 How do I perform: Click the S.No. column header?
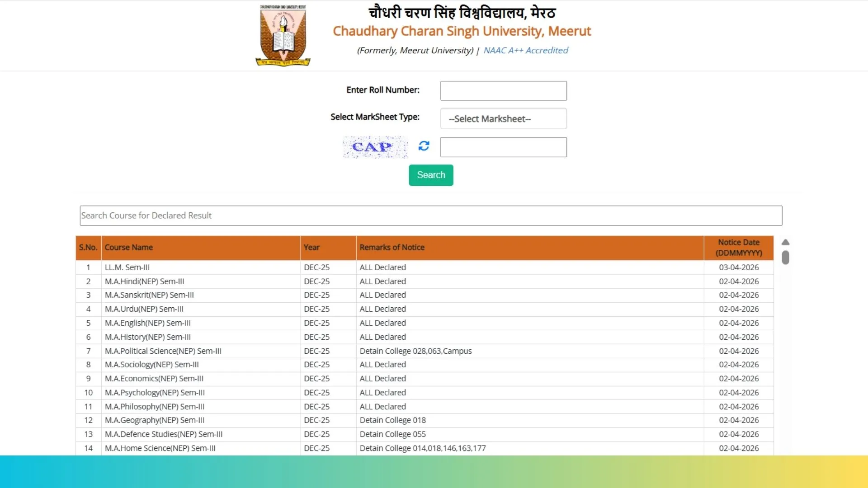pyautogui.click(x=88, y=248)
